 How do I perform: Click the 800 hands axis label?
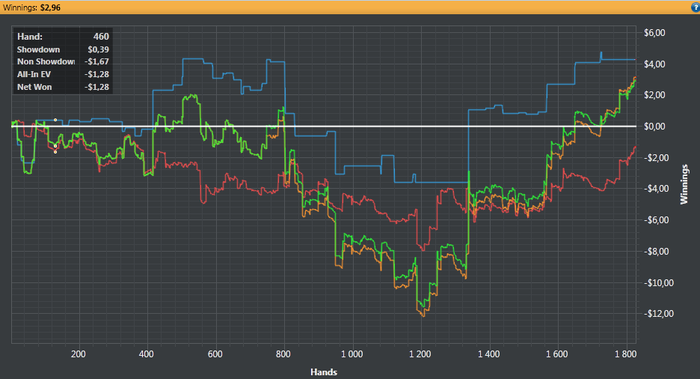pyautogui.click(x=283, y=354)
